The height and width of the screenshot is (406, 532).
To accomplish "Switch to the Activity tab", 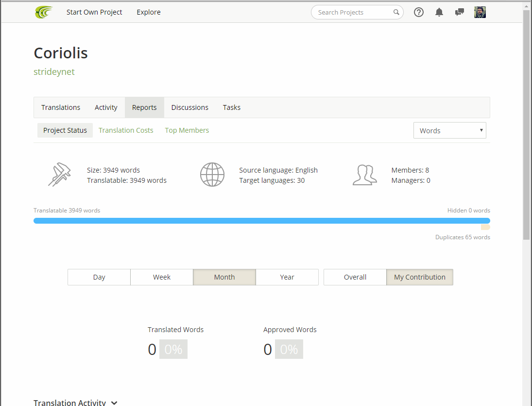I will [106, 107].
